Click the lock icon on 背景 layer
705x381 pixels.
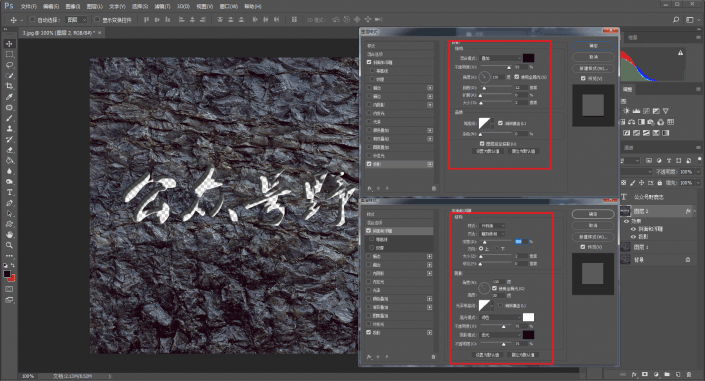tap(687, 260)
